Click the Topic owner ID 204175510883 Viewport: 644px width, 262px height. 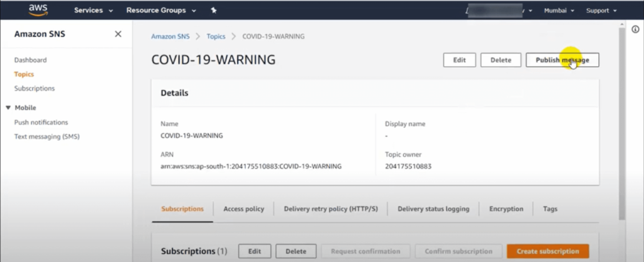(408, 166)
